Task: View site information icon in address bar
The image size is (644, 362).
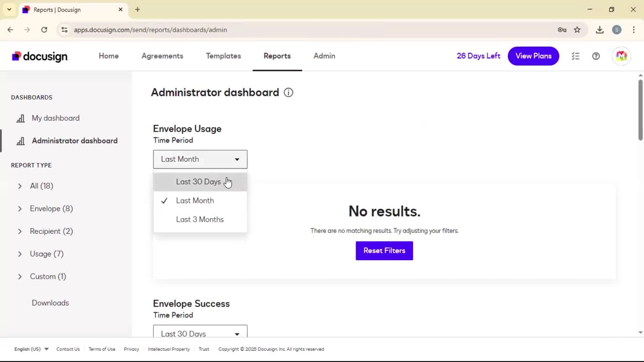Action: (64, 30)
